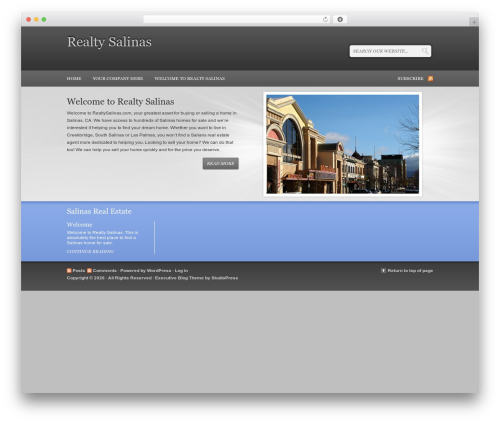
Task: Click the Welcome to Realty Salinas heading
Action: pos(120,102)
